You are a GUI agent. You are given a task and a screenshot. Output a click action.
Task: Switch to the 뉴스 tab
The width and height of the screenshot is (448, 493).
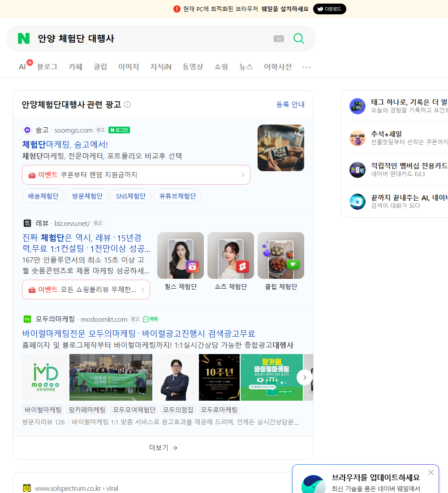246,67
